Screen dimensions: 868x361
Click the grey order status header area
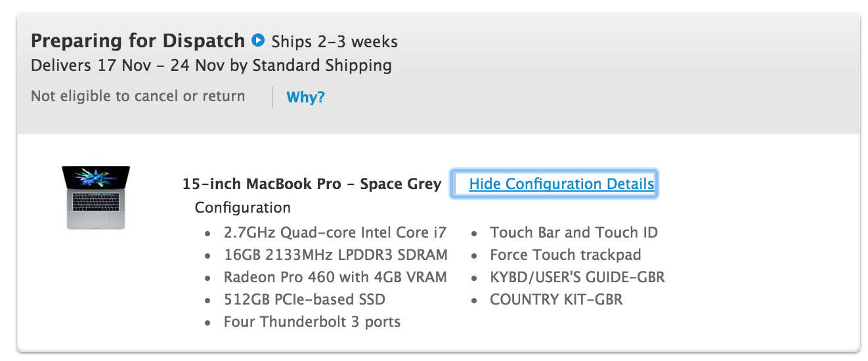[439, 73]
